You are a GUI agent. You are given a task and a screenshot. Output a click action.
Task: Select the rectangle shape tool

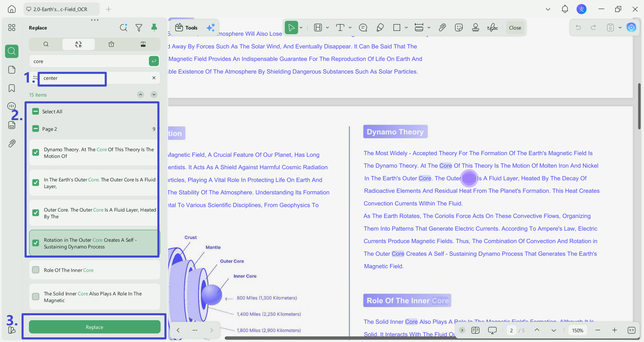pyautogui.click(x=397, y=27)
